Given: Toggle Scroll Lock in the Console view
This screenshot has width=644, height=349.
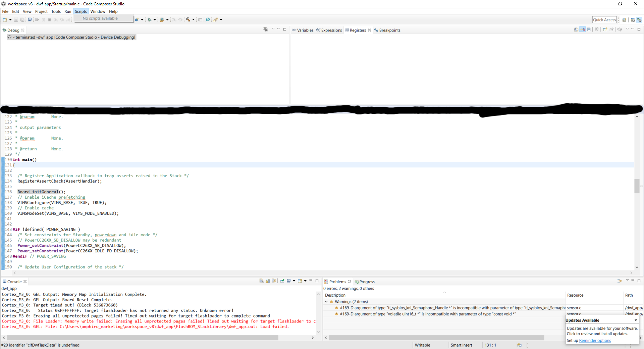Looking at the screenshot, I should (268, 281).
